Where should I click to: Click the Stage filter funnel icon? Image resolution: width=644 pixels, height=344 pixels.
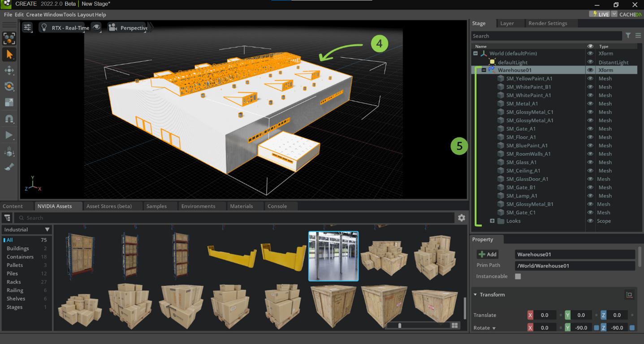coord(628,35)
